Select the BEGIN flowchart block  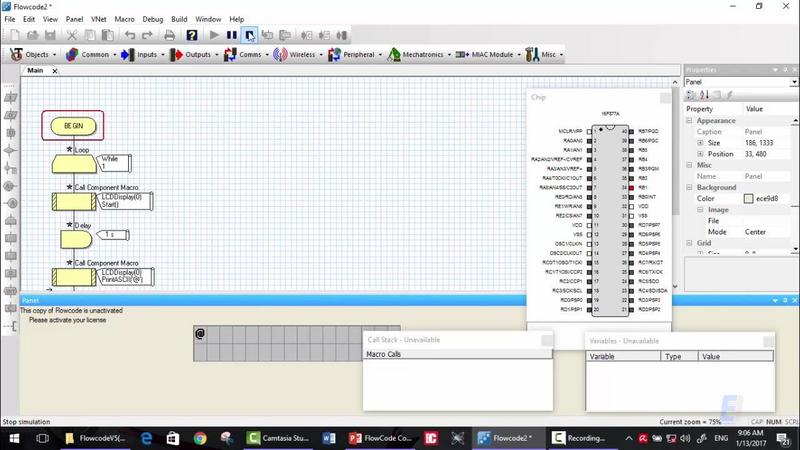(x=73, y=126)
